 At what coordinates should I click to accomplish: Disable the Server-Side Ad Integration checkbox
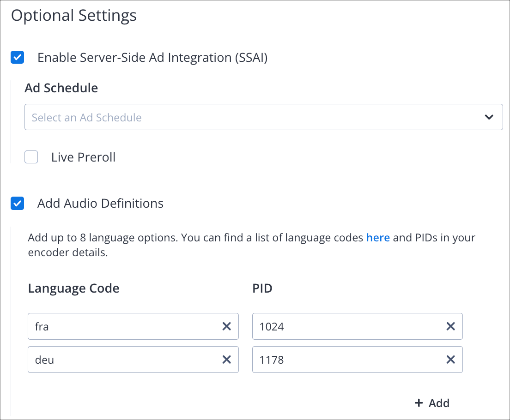pos(18,58)
